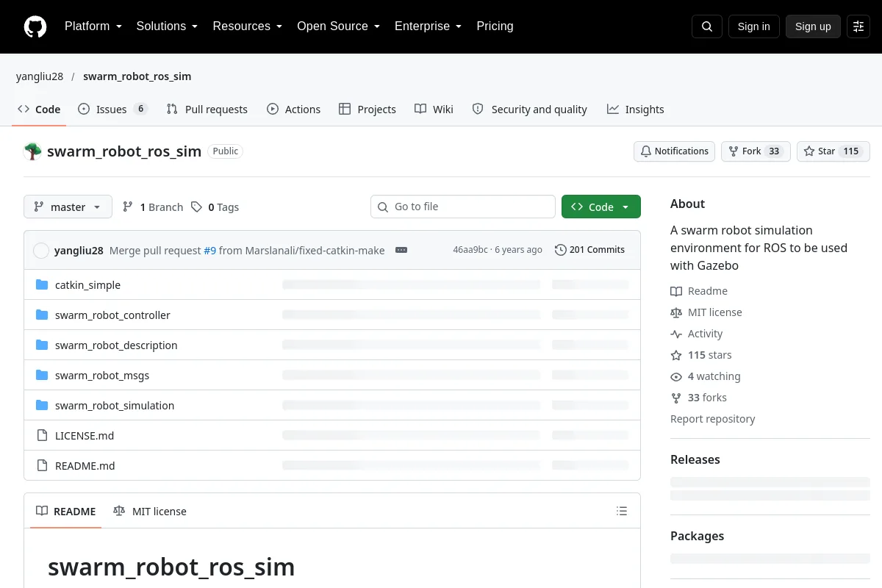
Task: Expand commit message ellipsis icon
Action: (x=401, y=250)
